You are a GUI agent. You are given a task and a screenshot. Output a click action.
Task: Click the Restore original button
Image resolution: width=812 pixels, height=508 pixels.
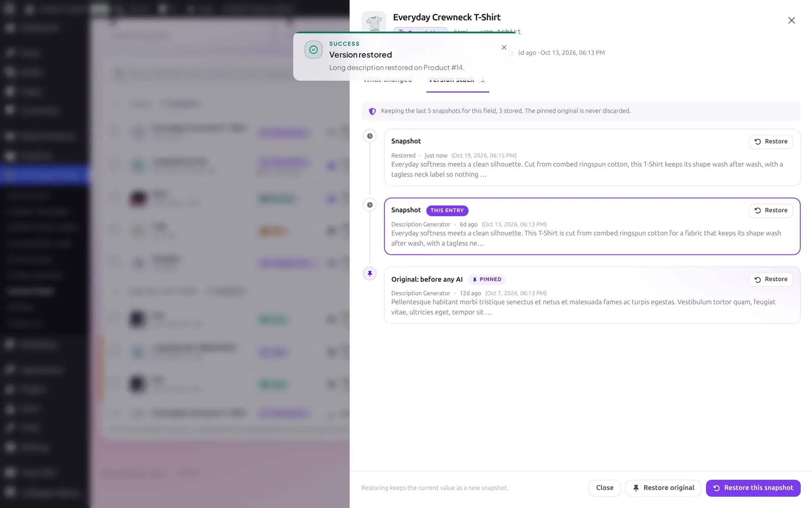pyautogui.click(x=663, y=488)
